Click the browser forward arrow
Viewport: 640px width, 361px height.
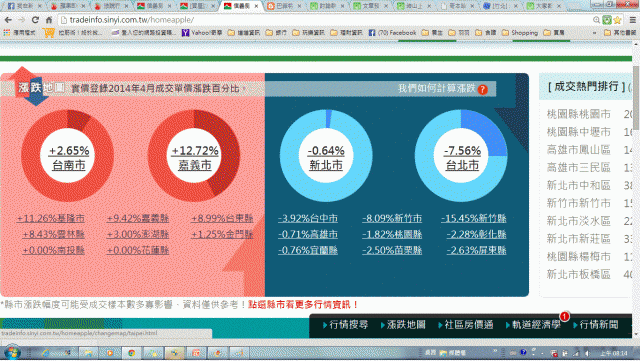(22, 20)
